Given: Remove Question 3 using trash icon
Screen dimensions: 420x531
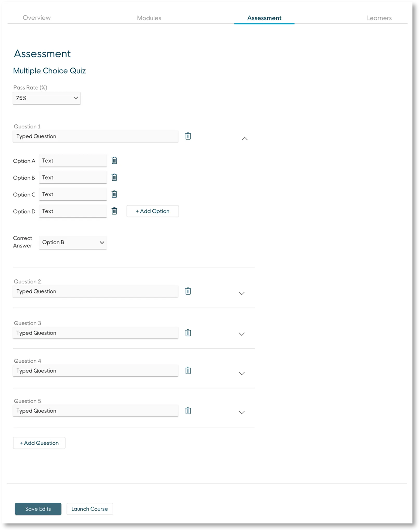Looking at the screenshot, I should [188, 333].
